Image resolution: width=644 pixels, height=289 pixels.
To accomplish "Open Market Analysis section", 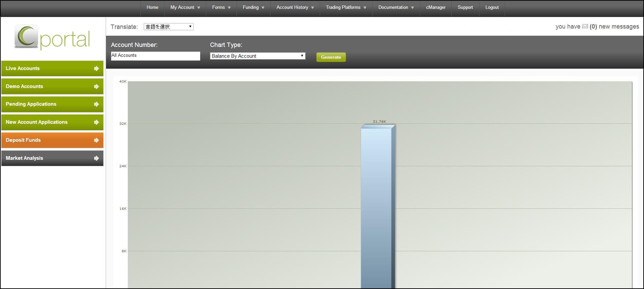I will tap(52, 158).
